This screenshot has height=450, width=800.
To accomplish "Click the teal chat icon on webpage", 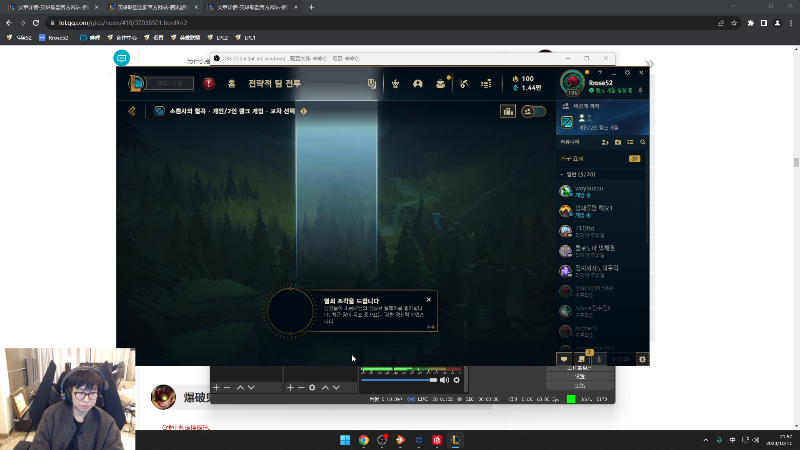I will [121, 58].
